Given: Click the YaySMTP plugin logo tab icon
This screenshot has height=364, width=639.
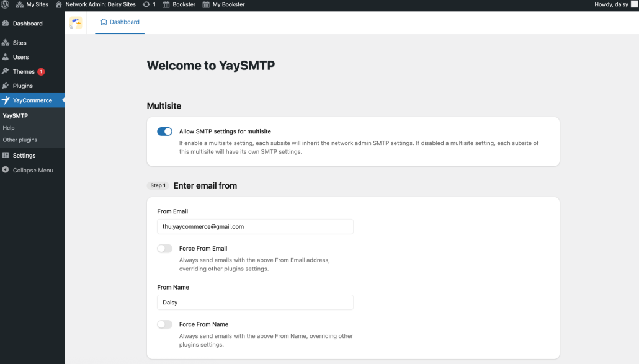Looking at the screenshot, I should [x=76, y=24].
